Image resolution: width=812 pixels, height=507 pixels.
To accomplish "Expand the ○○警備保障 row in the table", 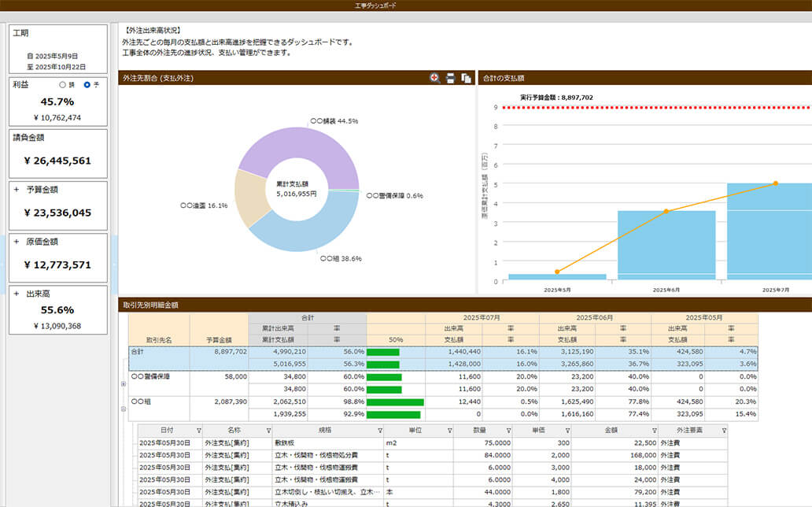I will tap(123, 383).
